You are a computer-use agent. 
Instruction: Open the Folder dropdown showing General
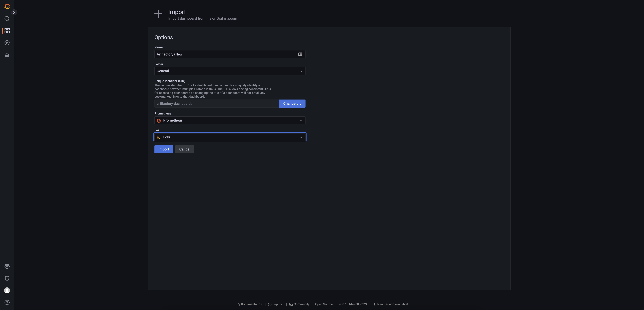[x=229, y=71]
